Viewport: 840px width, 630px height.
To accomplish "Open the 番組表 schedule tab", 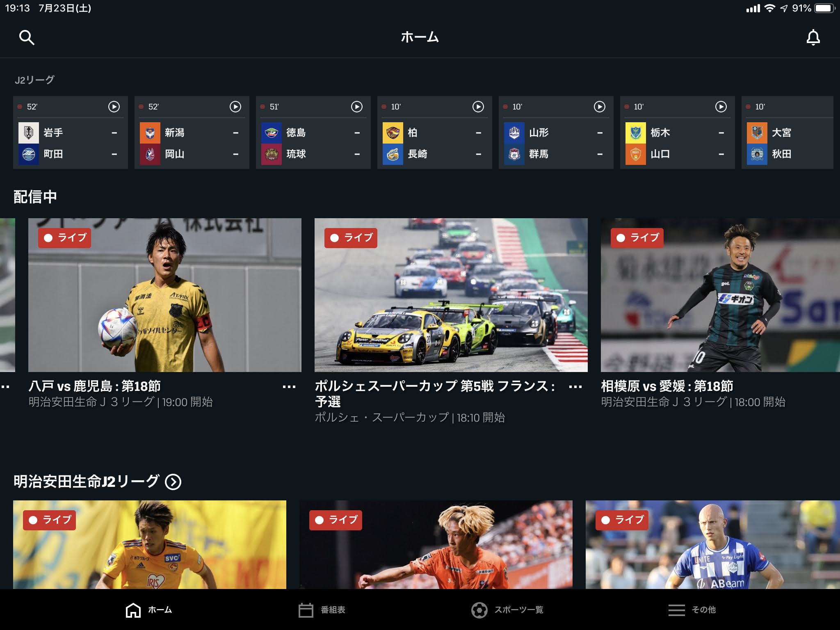I will tap(322, 610).
